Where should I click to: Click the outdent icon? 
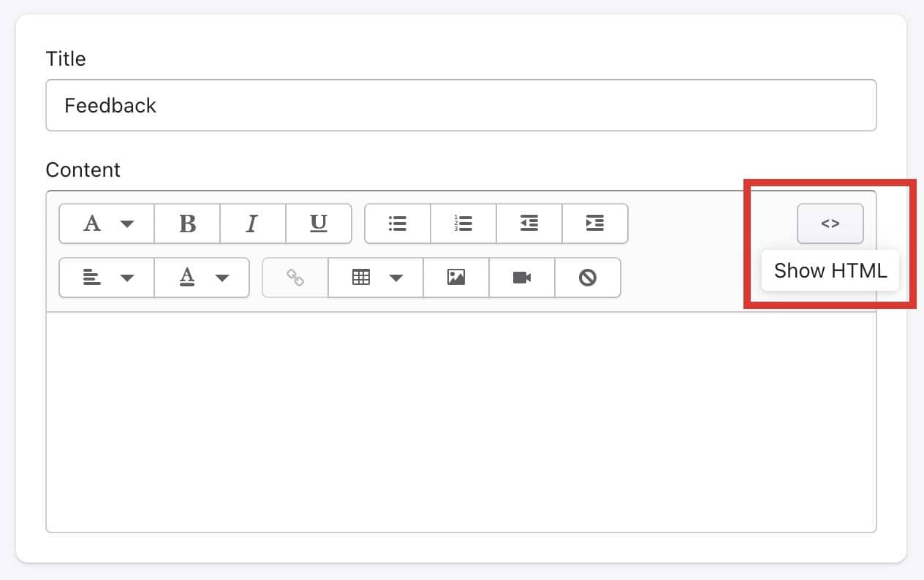click(529, 224)
